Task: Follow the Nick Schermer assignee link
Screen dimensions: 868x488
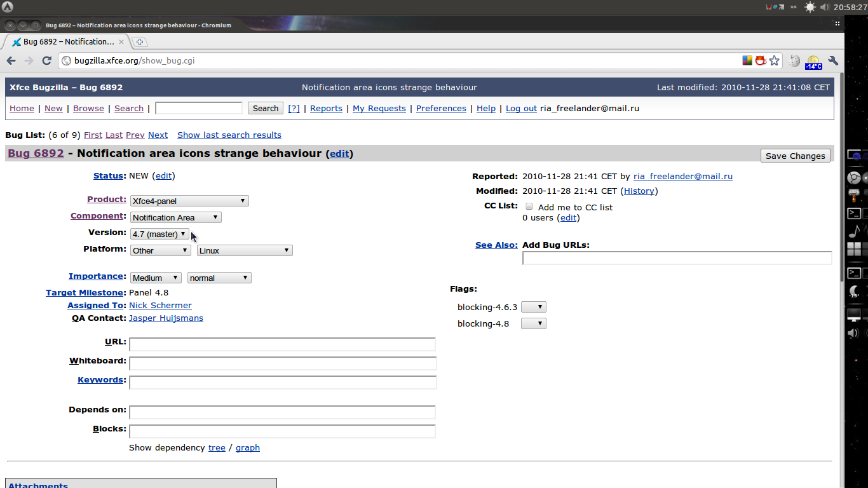Action: tap(160, 306)
